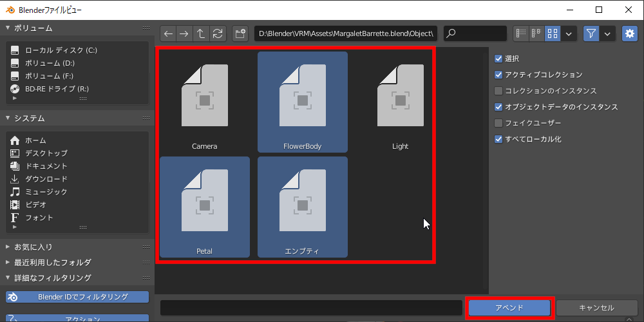644x322 pixels.
Task: Open display settings dropdown
Action: click(569, 33)
